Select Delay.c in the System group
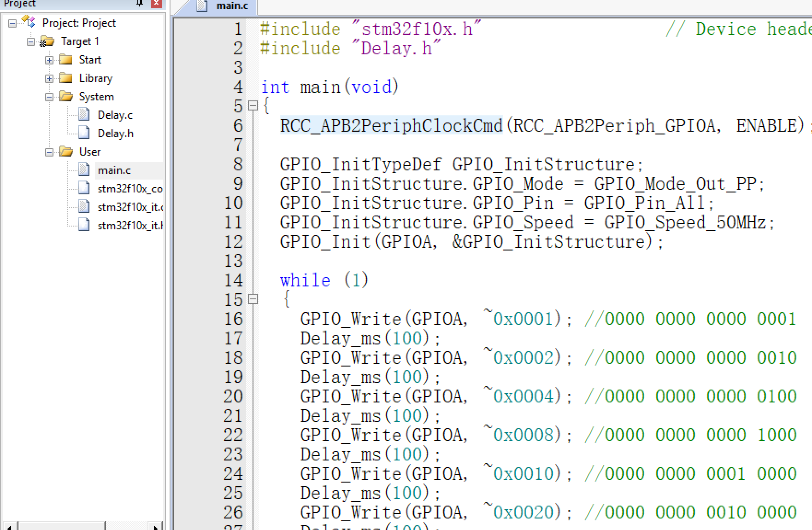This screenshot has width=812, height=530. (x=115, y=115)
